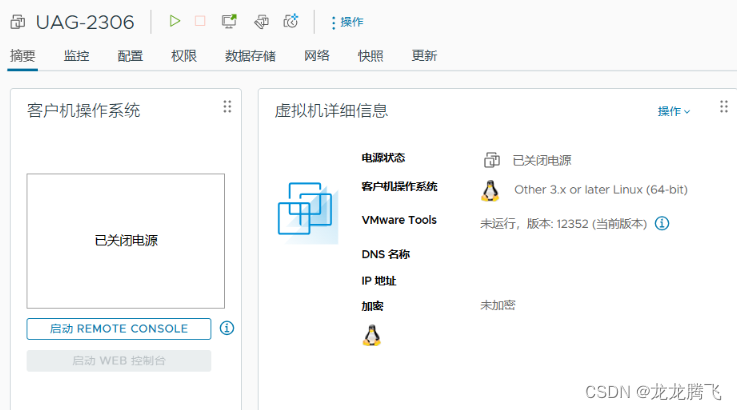
Task: Click the 客户机操作系统 card heading
Action: tap(84, 111)
